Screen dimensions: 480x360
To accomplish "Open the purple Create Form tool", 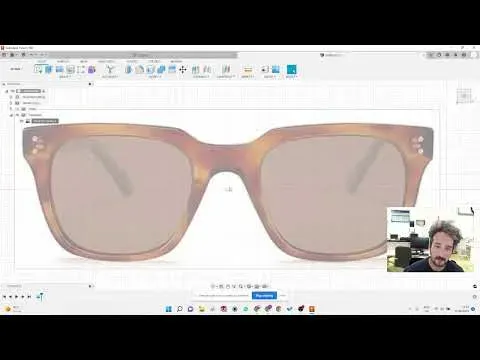I will click(x=91, y=69).
